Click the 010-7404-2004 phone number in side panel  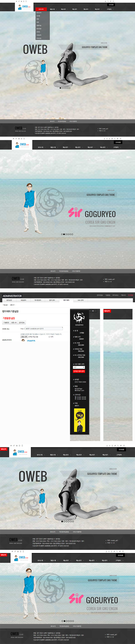[80, 382]
